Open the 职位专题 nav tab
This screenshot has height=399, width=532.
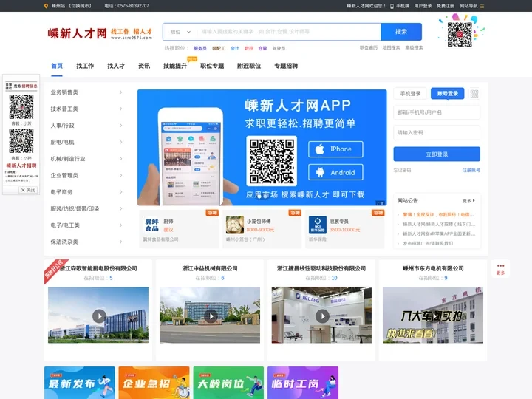click(x=212, y=66)
